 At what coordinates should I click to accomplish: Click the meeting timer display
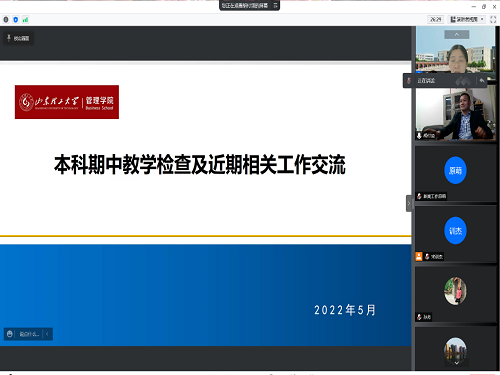coord(435,19)
